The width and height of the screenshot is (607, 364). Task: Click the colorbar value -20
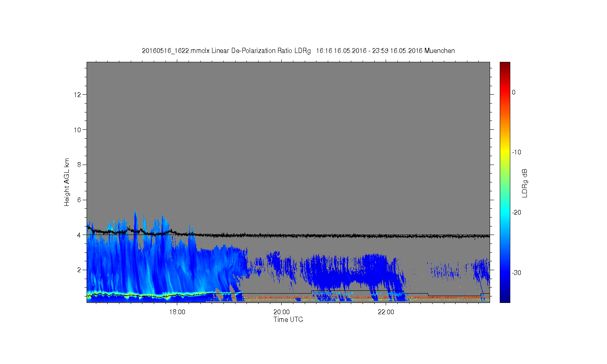(x=516, y=212)
